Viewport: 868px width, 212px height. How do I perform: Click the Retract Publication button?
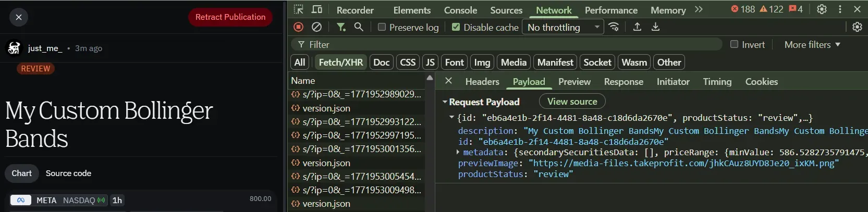click(230, 17)
